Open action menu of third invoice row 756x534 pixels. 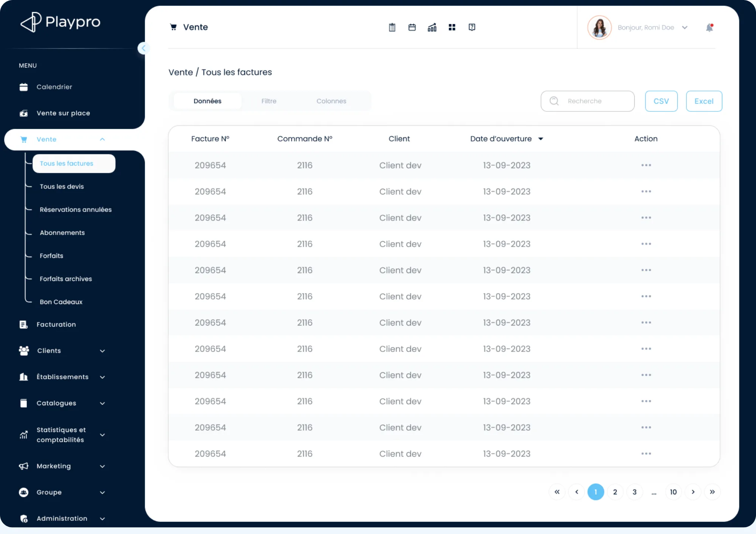coord(646,218)
